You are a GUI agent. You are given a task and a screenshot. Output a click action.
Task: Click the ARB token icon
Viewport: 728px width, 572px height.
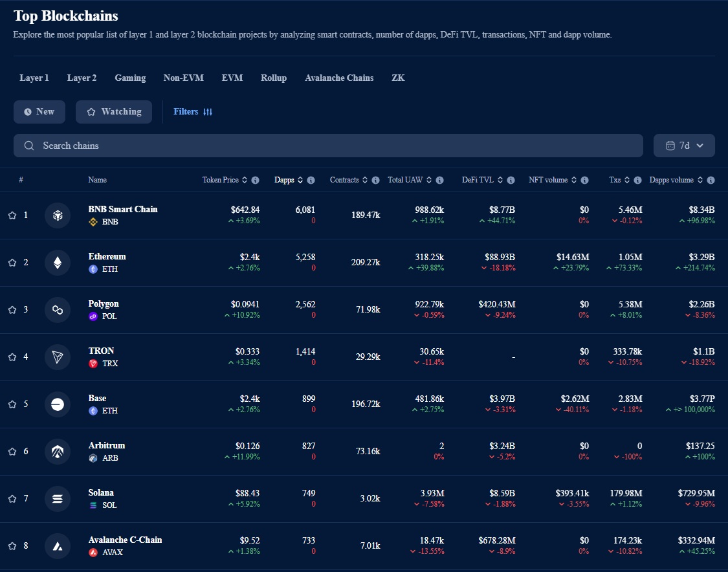click(93, 457)
